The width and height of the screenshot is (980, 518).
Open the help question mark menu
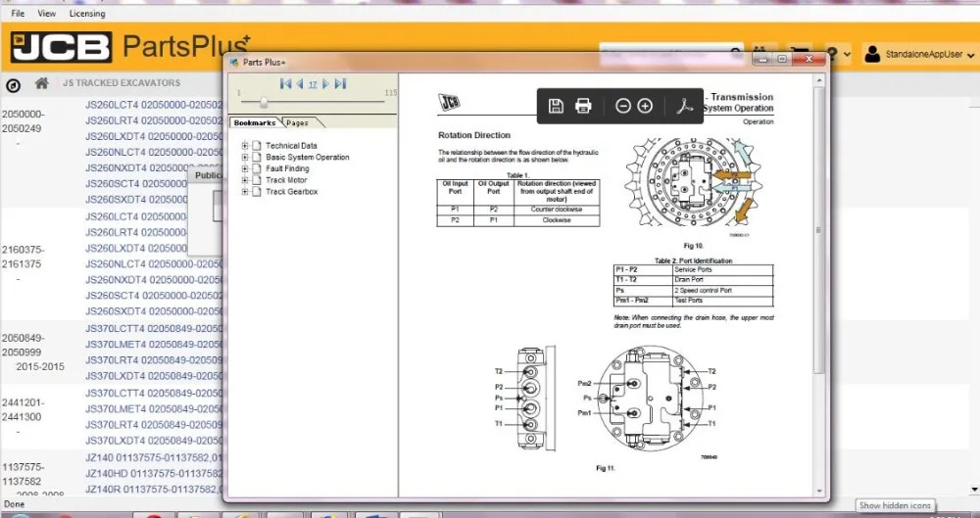click(832, 55)
